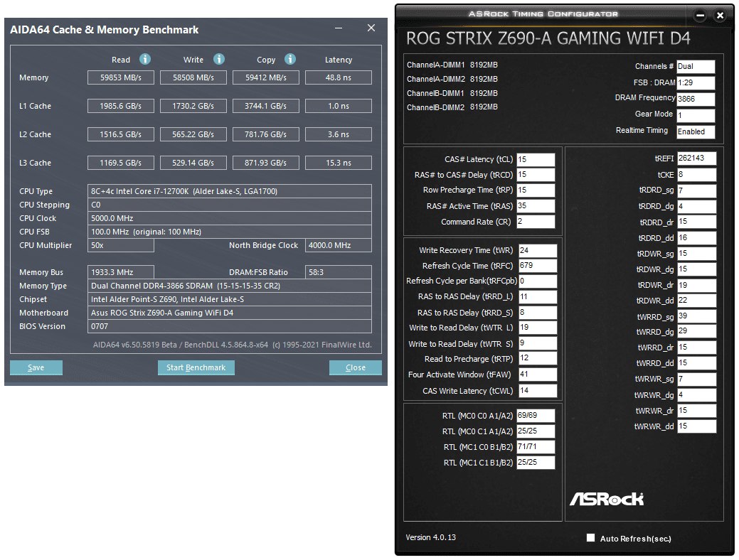
Task: Click the ChannelA-DIMM1 8192MB entry
Action: click(x=452, y=65)
